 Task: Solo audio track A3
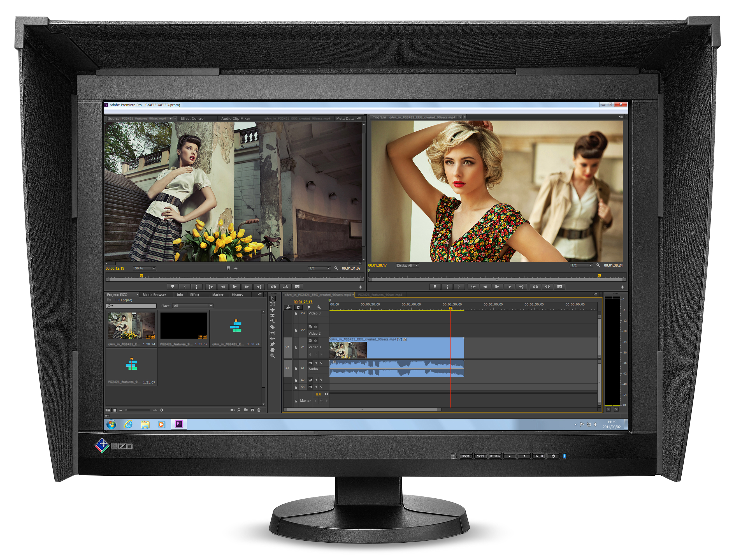click(321, 387)
